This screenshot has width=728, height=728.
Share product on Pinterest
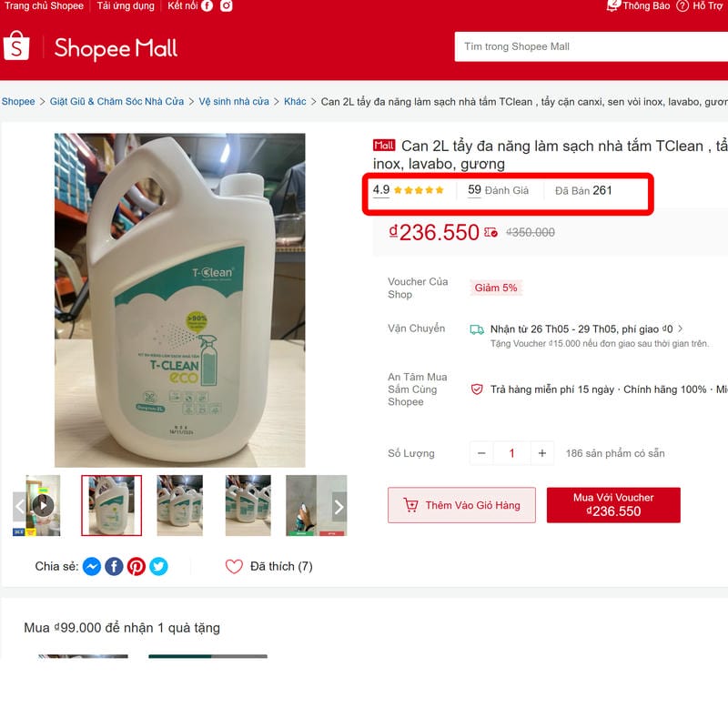pos(136,566)
